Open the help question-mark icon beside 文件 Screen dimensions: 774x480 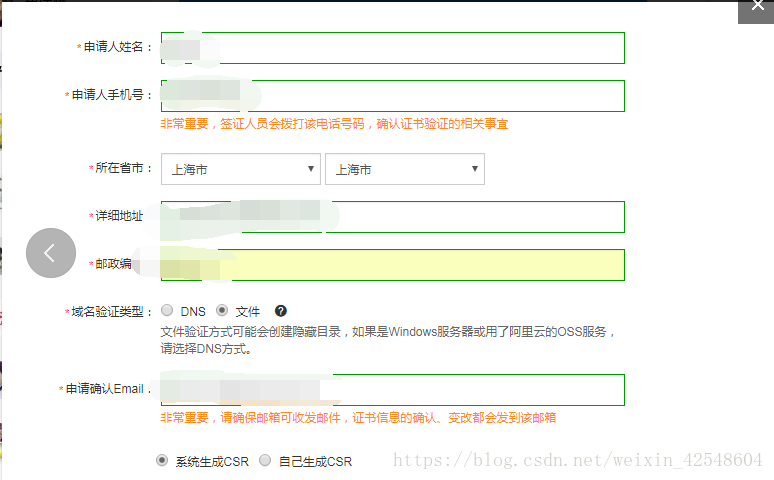coord(281,311)
